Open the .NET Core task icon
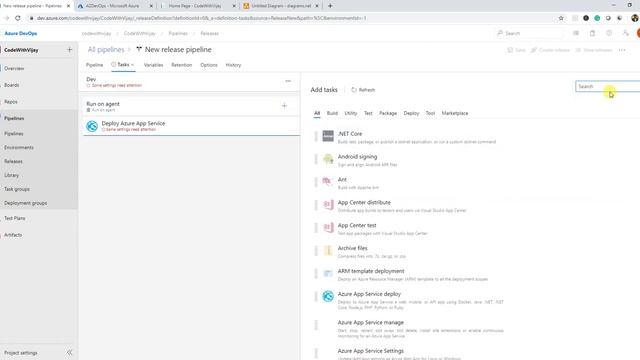The image size is (640, 360). 328,136
